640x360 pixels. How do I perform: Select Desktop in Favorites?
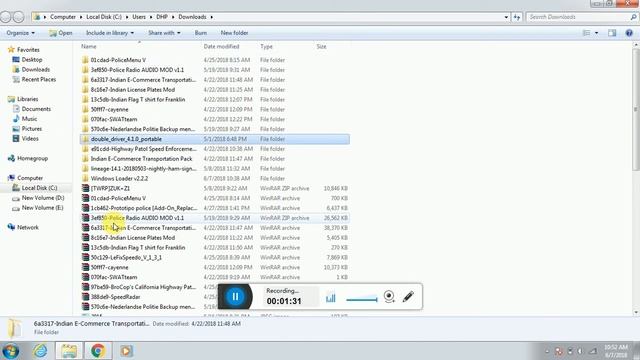(27, 60)
